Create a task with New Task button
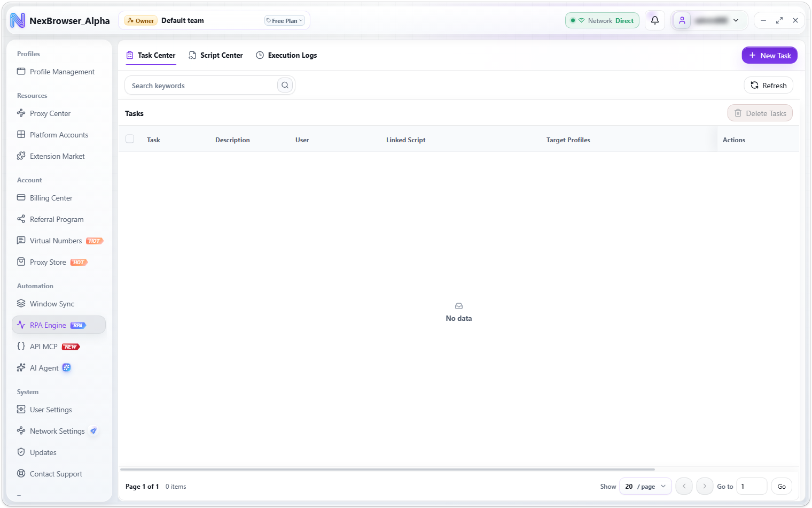 tap(769, 56)
